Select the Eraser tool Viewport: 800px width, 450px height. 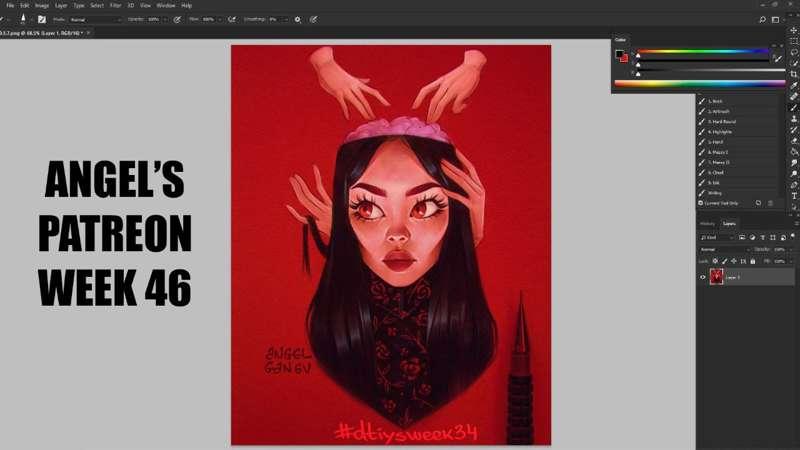click(x=793, y=141)
